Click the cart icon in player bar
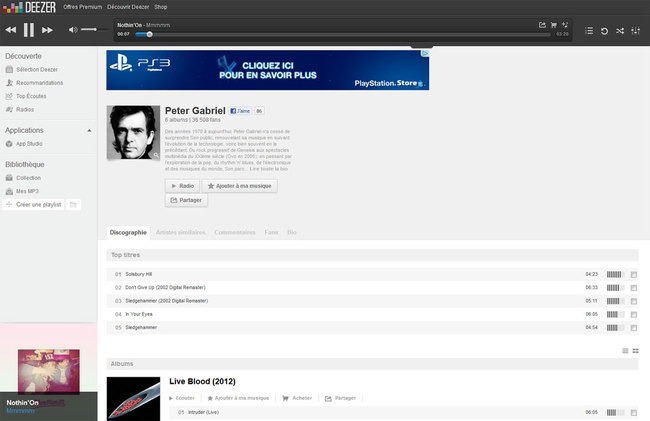 coord(553,25)
